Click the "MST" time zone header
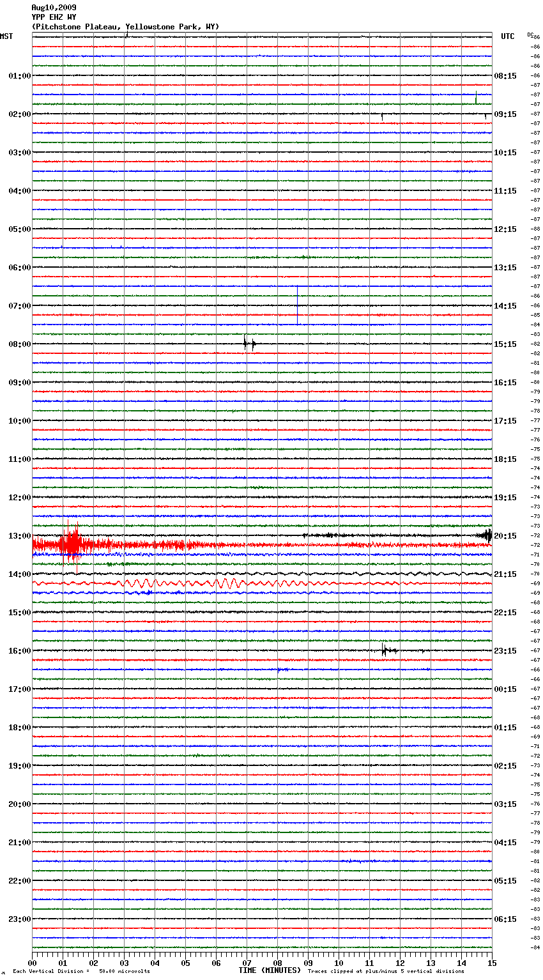The height and width of the screenshot is (980, 543). coord(6,36)
